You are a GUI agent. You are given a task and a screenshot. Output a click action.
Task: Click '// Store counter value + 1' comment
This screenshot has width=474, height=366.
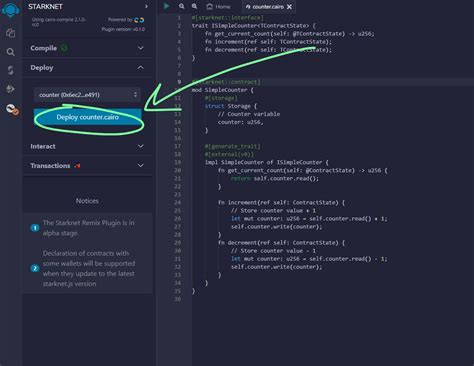[x=273, y=211]
